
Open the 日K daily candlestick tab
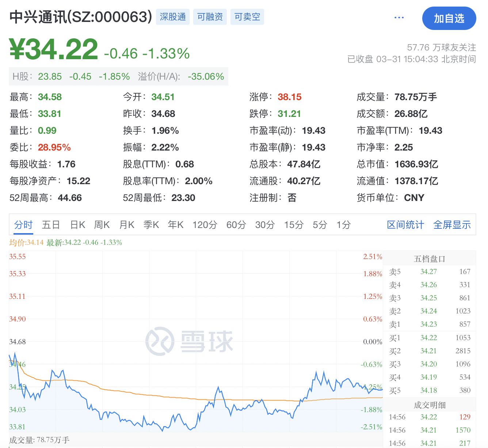pyautogui.click(x=77, y=225)
